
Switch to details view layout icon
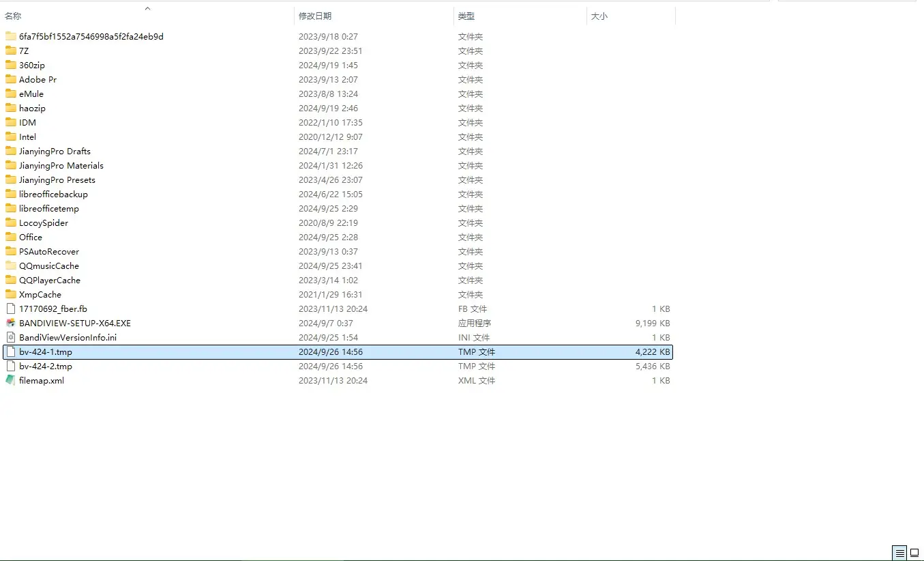click(900, 553)
